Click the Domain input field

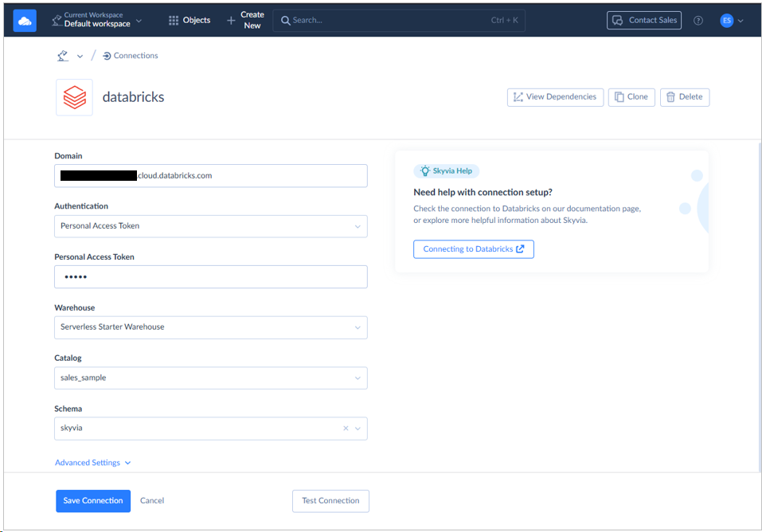[211, 175]
